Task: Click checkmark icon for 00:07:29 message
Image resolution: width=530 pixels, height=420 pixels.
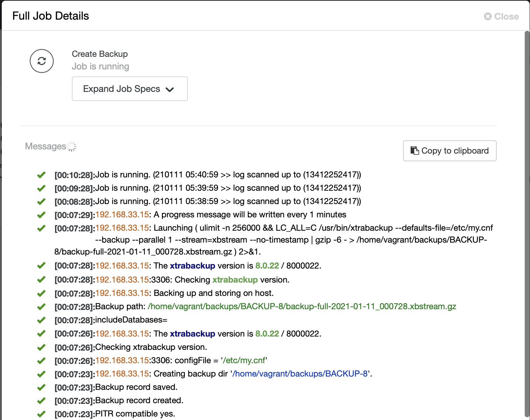Action: coord(41,215)
